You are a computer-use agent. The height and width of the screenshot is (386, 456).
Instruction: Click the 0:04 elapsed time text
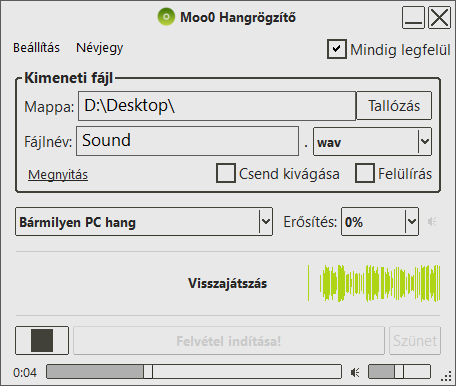tap(25, 372)
